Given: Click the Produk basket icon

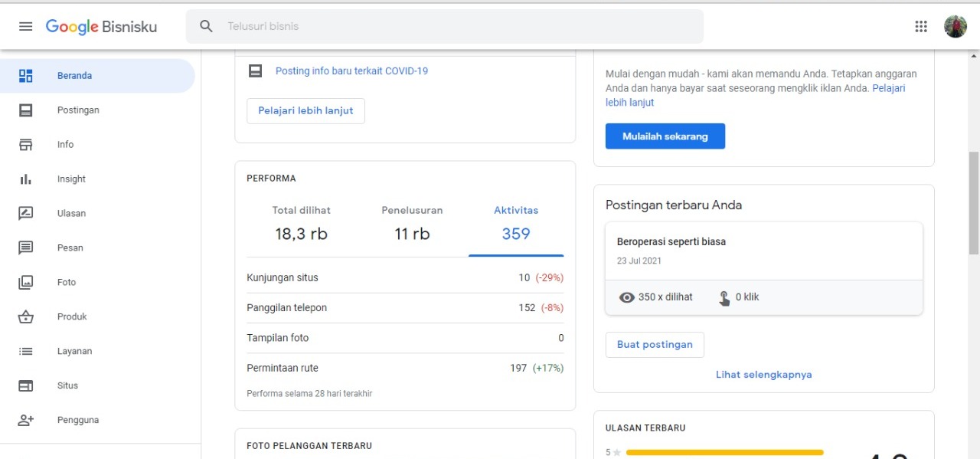Looking at the screenshot, I should 26,317.
